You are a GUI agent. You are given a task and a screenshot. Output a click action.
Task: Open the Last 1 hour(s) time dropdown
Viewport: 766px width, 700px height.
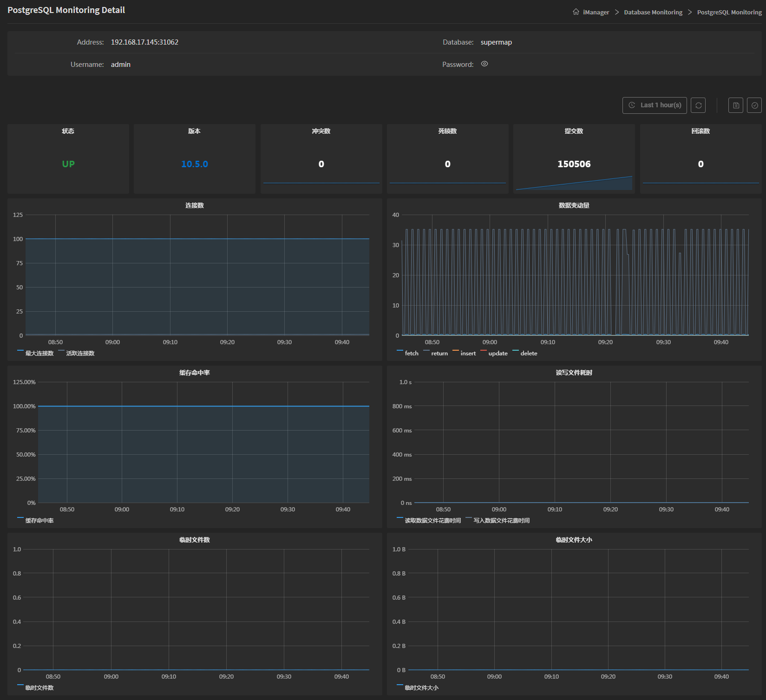tap(660, 105)
